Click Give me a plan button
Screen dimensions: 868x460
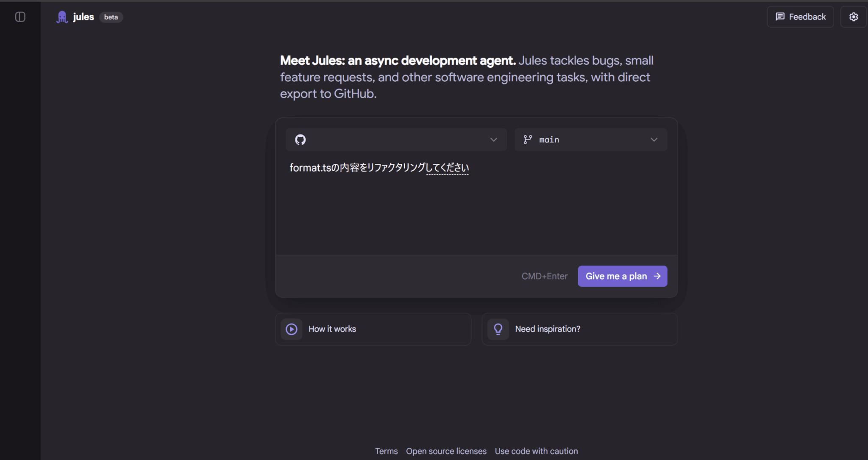click(x=623, y=276)
